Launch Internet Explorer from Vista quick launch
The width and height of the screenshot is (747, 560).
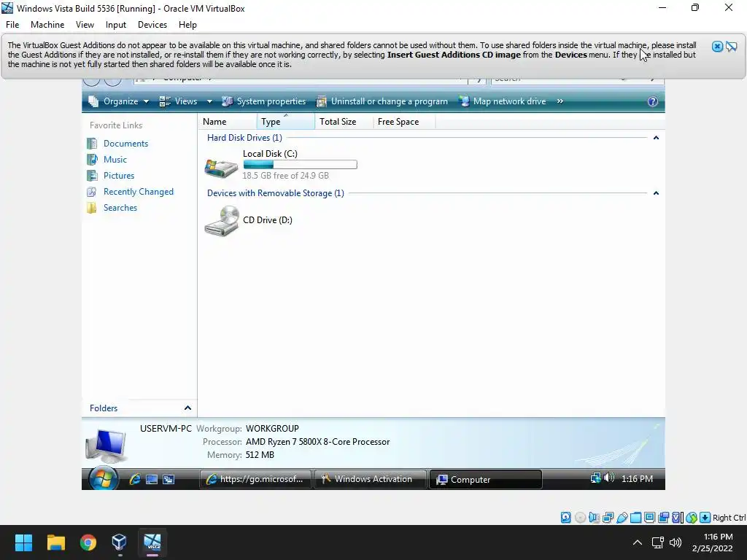(x=135, y=479)
